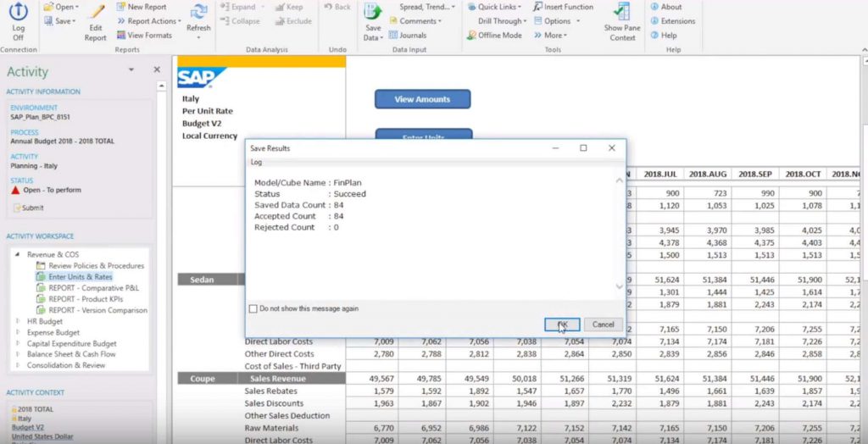Click Cancel in Save Results dialog

[603, 325]
